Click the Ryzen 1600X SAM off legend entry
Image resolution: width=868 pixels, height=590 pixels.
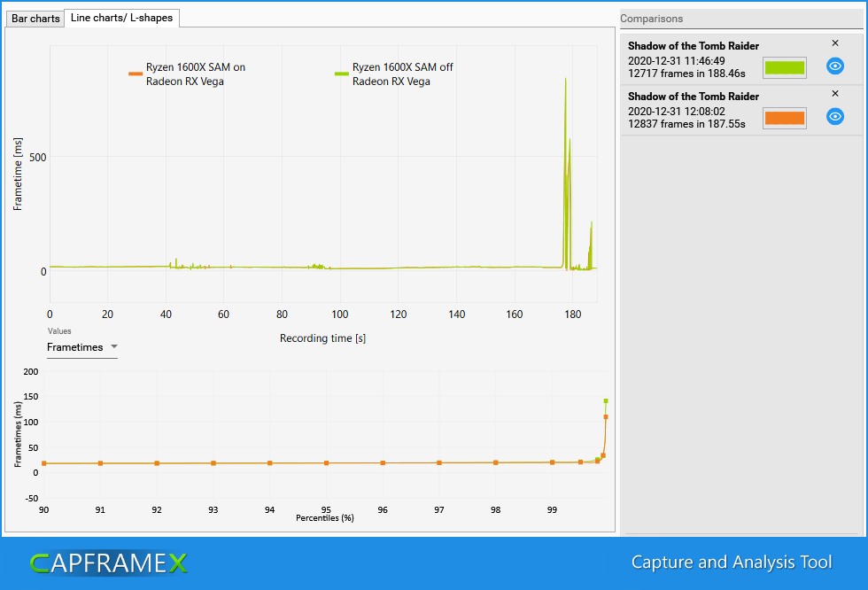click(393, 74)
